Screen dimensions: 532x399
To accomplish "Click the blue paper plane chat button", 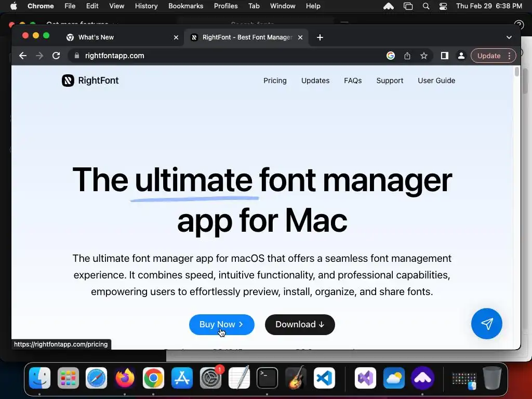I will click(486, 324).
